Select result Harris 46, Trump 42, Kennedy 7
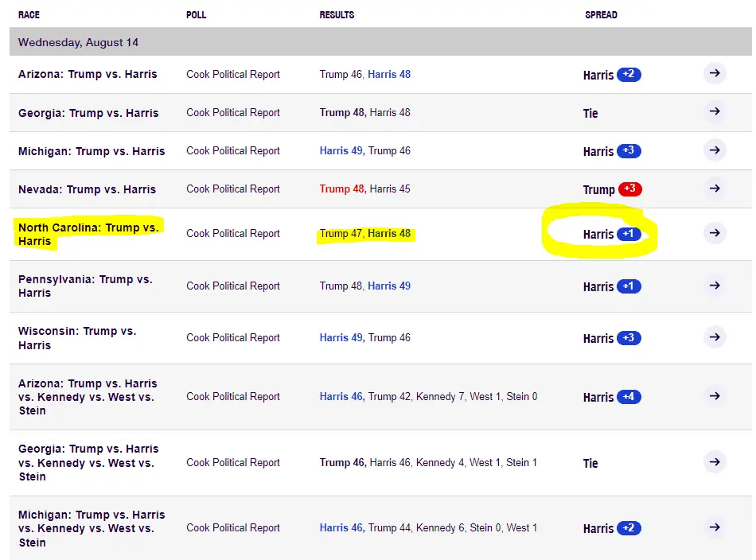Viewport: 756px width, 560px height. click(428, 397)
